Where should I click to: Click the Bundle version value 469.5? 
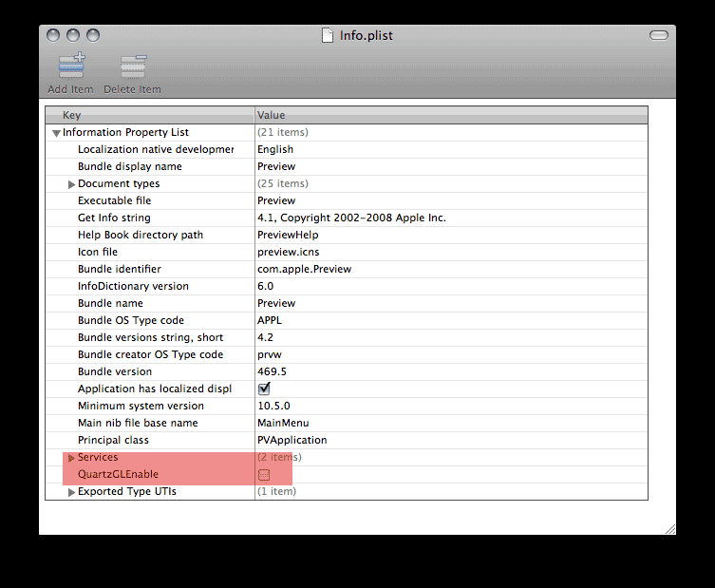point(272,371)
